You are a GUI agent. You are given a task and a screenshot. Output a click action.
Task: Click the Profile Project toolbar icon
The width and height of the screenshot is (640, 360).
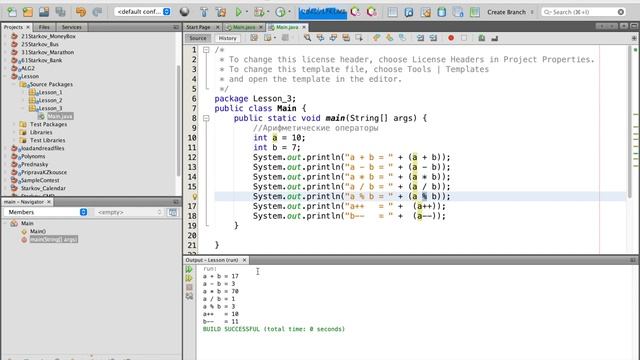[280, 12]
